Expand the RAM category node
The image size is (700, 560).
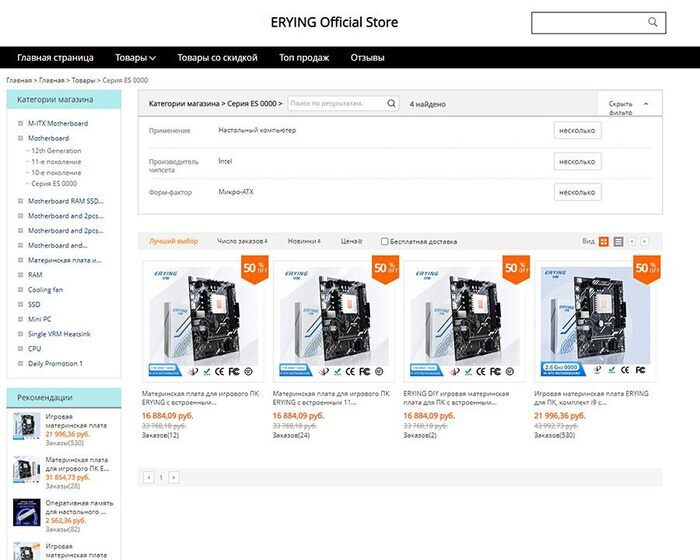coord(20,275)
